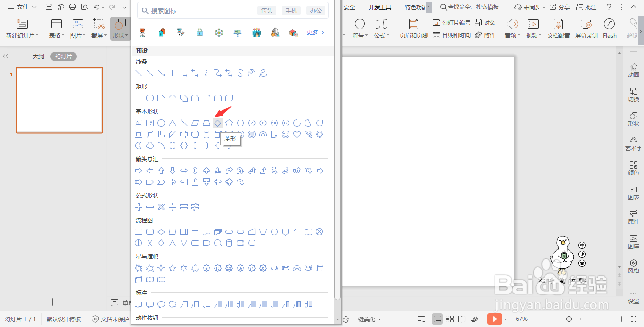Screen dimensions: 644x327
Task: Select slide 1 thumbnail
Action: coord(59,100)
